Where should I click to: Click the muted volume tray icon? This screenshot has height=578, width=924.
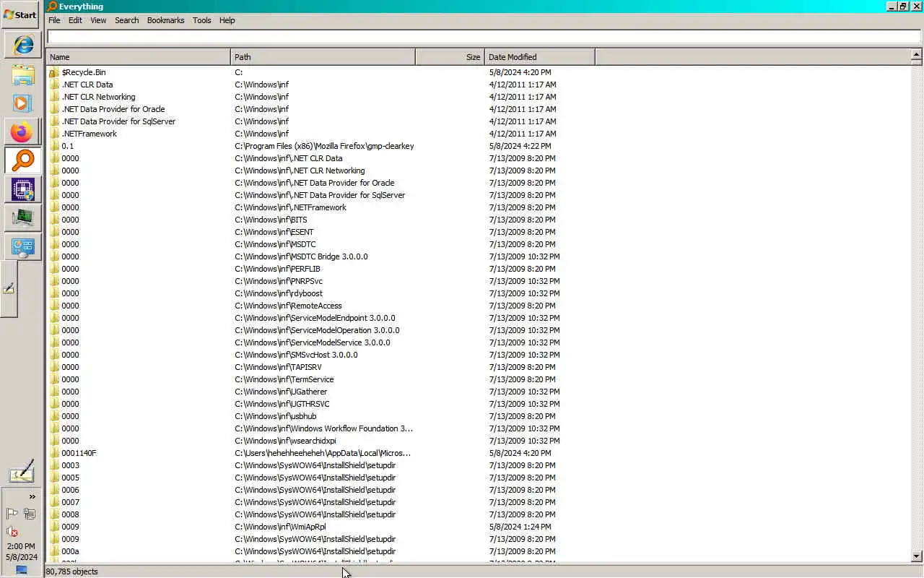pos(12,531)
